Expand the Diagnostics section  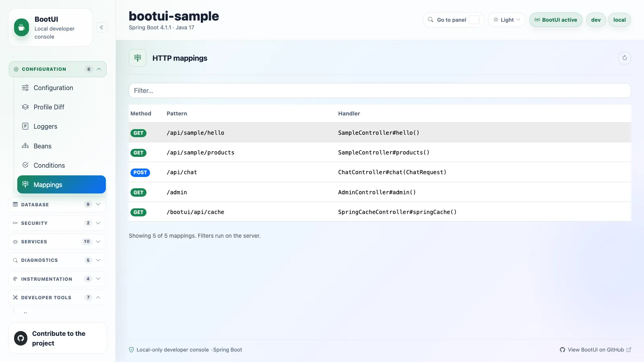pyautogui.click(x=57, y=260)
